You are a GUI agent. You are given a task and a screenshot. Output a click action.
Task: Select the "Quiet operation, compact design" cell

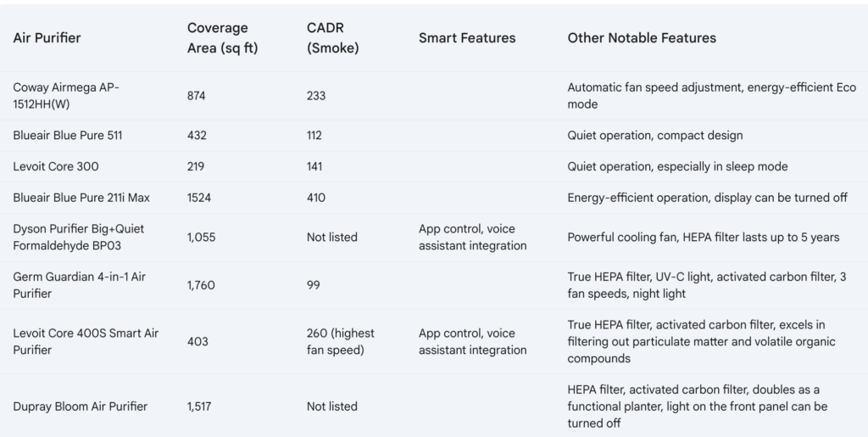[654, 135]
